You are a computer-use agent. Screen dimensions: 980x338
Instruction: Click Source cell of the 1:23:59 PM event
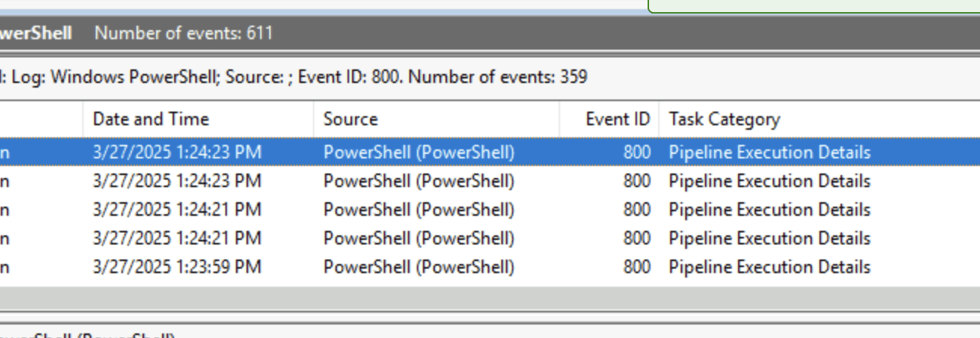(418, 267)
